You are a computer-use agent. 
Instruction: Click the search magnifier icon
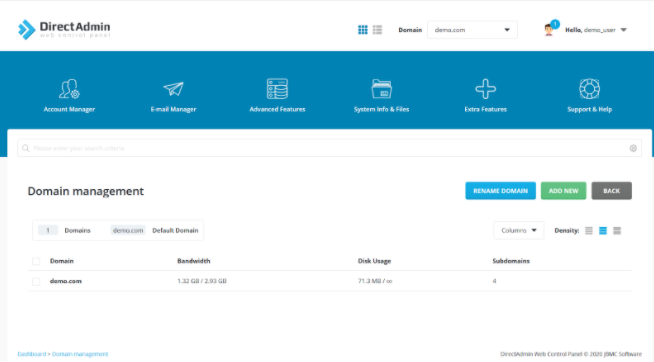point(26,148)
